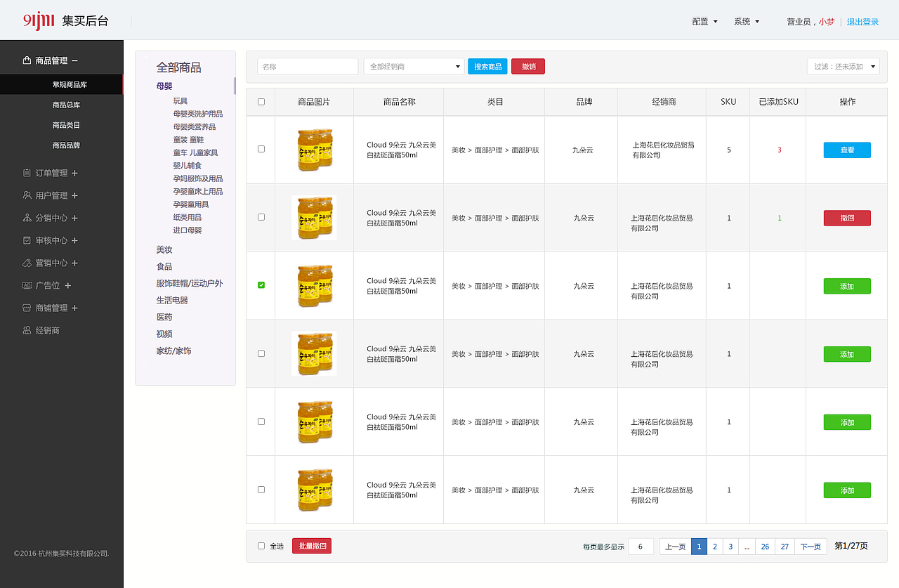
Task: Click product thumbnail in the 撤回 row
Action: point(314,218)
